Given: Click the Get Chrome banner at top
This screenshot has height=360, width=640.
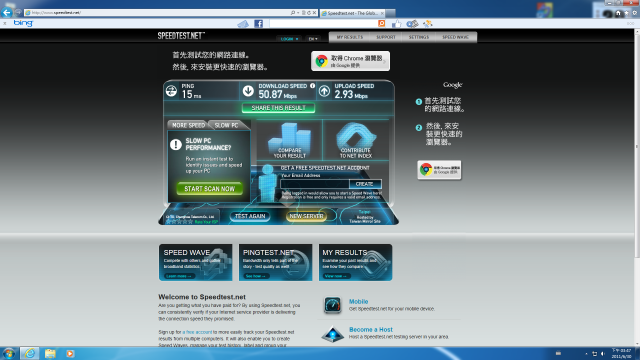Looking at the screenshot, I should point(350,61).
